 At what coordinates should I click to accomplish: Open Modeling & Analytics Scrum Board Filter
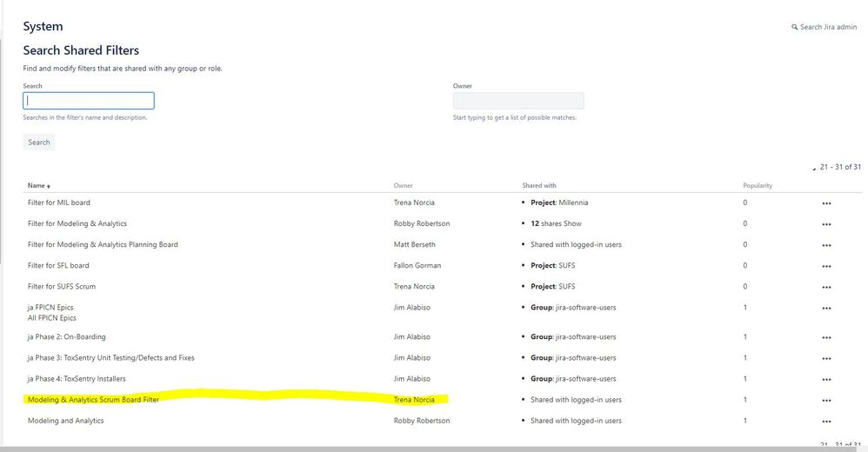[x=93, y=400]
